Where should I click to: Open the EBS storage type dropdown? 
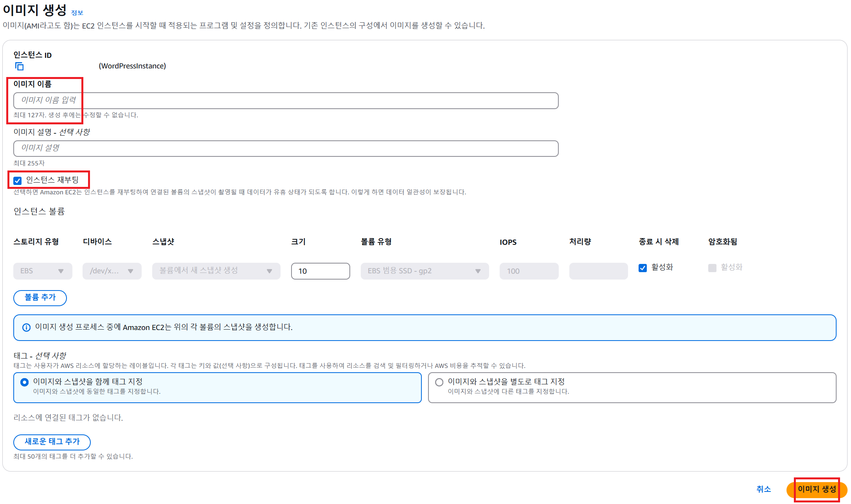[x=43, y=271]
